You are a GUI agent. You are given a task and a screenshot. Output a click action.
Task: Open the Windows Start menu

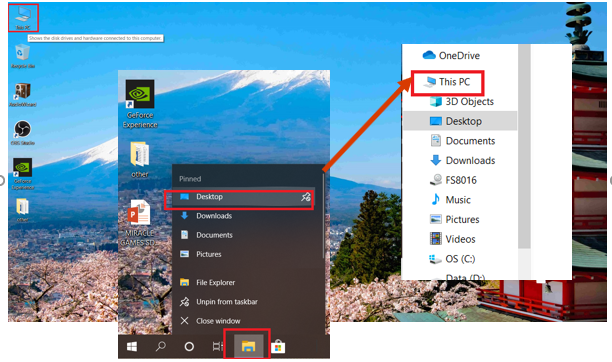[x=132, y=346]
